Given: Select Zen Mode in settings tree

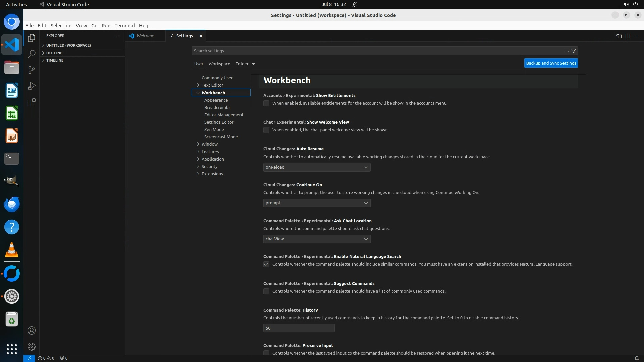Looking at the screenshot, I should click(x=214, y=129).
